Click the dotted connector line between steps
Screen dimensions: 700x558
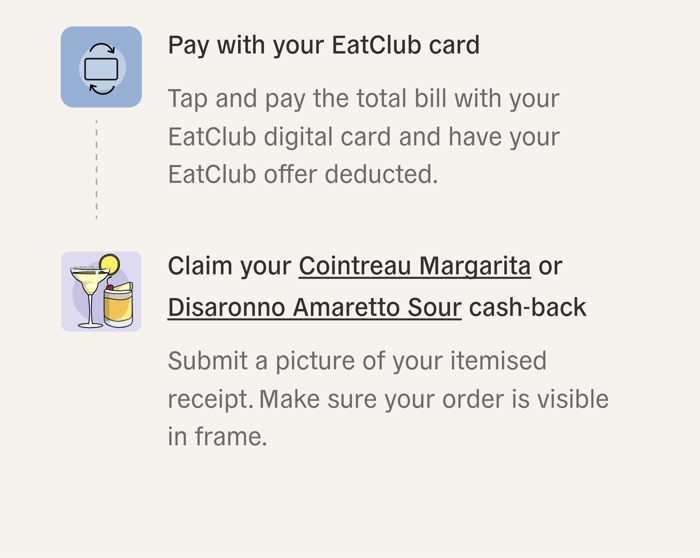pyautogui.click(x=96, y=168)
